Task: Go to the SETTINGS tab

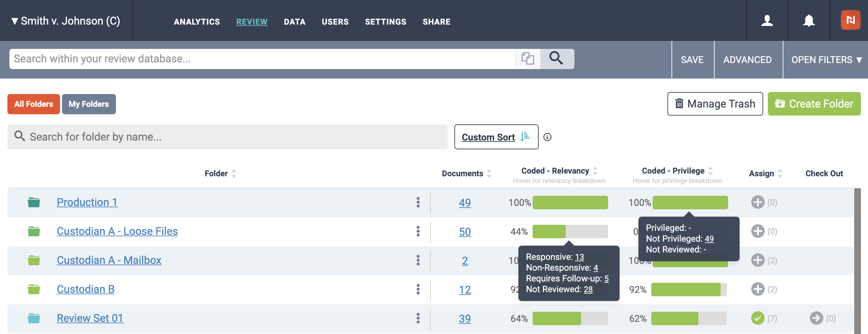Action: (x=386, y=22)
